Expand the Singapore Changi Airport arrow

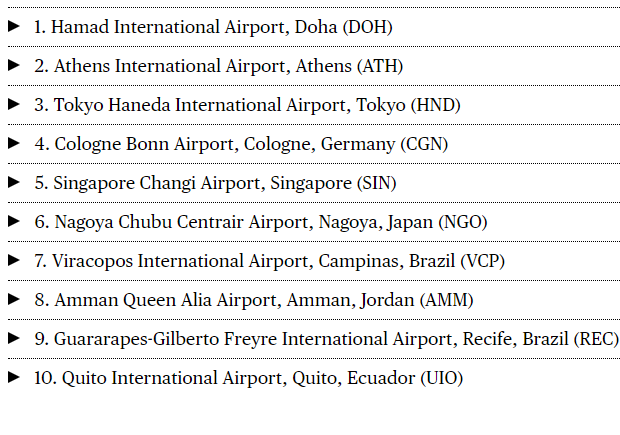tap(14, 183)
